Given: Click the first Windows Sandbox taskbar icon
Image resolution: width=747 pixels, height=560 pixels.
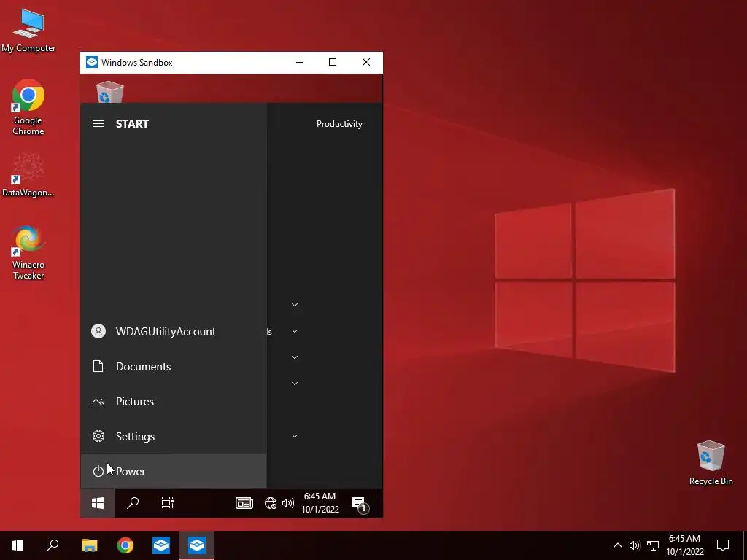Looking at the screenshot, I should click(161, 545).
